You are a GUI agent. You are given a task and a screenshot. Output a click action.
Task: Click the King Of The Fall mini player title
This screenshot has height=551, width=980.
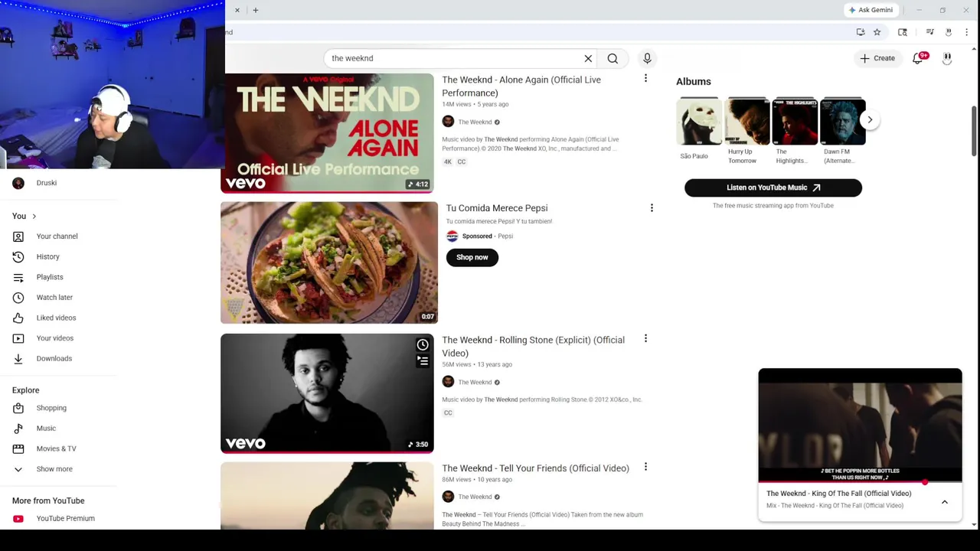(838, 494)
